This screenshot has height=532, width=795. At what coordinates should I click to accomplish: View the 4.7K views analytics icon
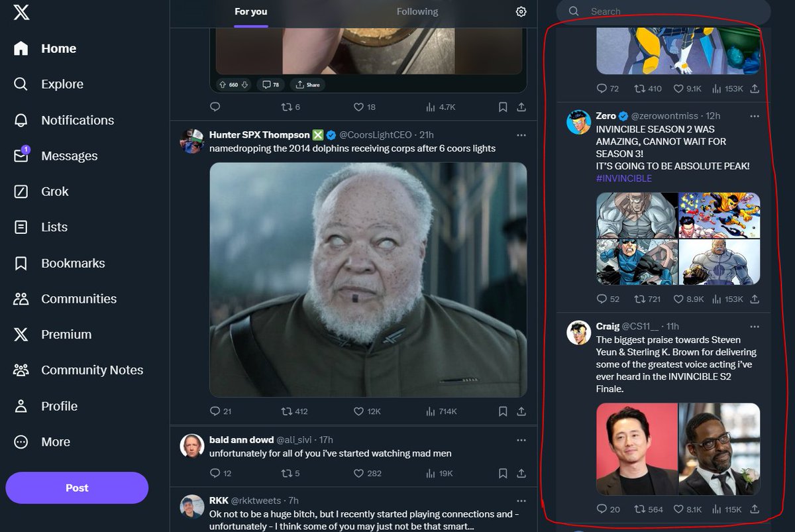[x=440, y=107]
